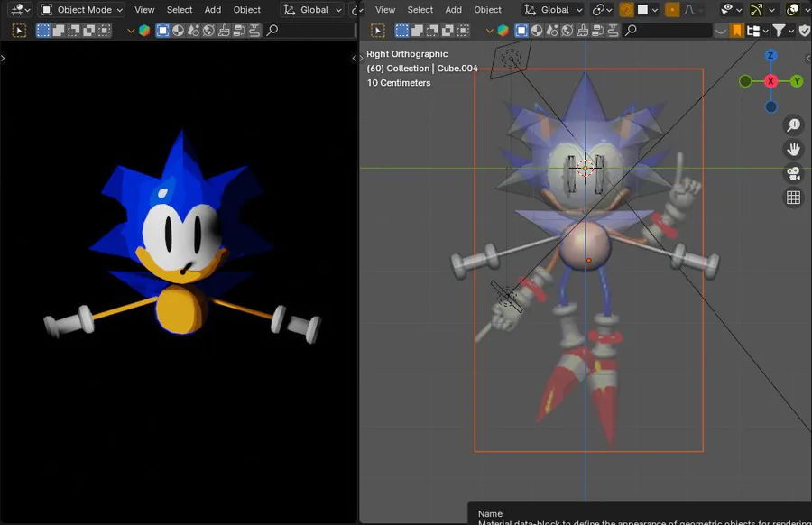This screenshot has height=525, width=812.
Task: Select box tool icon in left viewport
Action: 19,31
